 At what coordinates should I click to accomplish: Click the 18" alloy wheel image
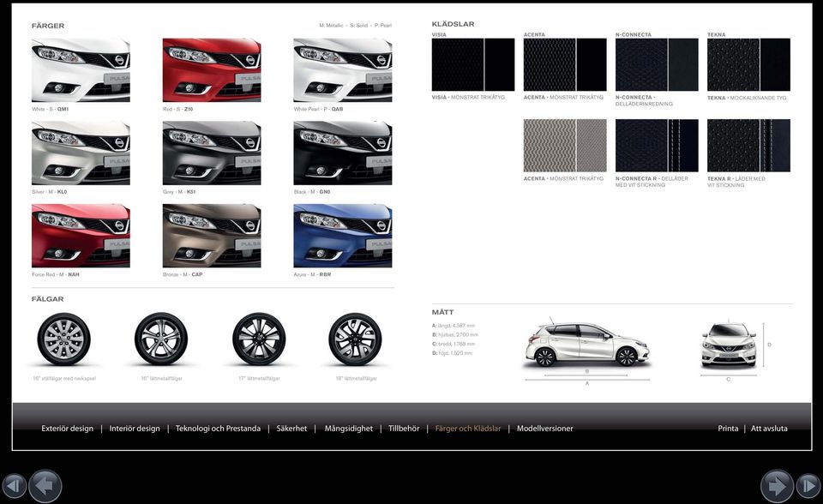coord(355,339)
